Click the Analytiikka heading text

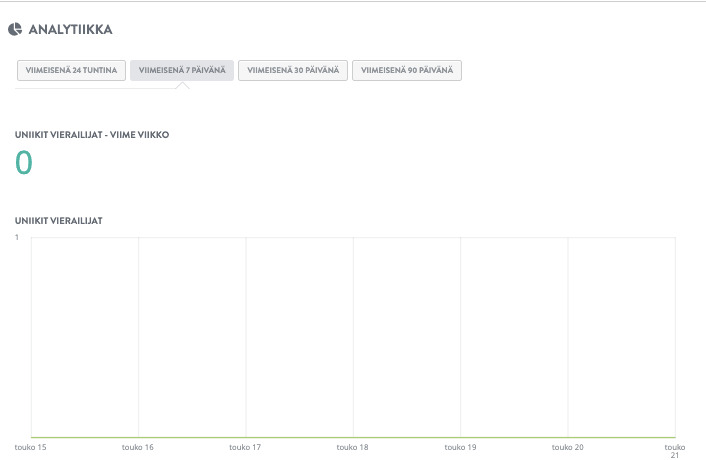[70, 30]
